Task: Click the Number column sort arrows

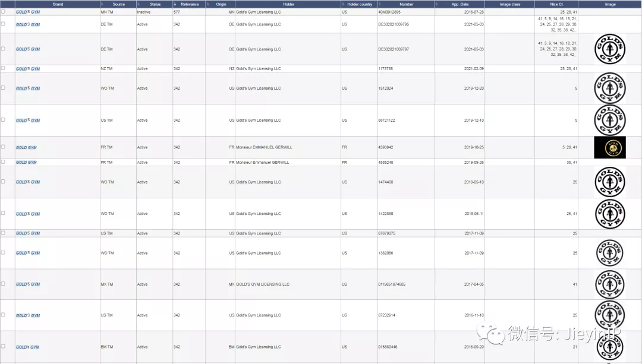Action: point(379,4)
